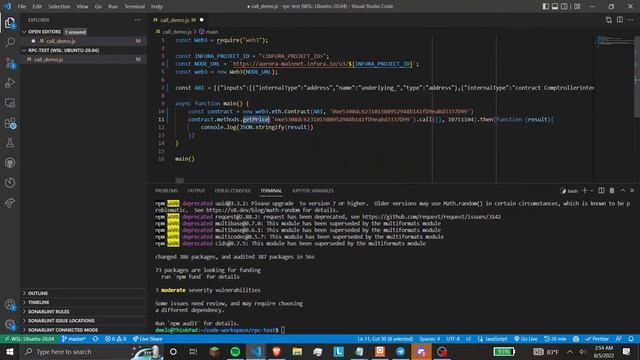Open Telegram from the Windows taskbar
Screen dimensions: 640x360
(400, 351)
